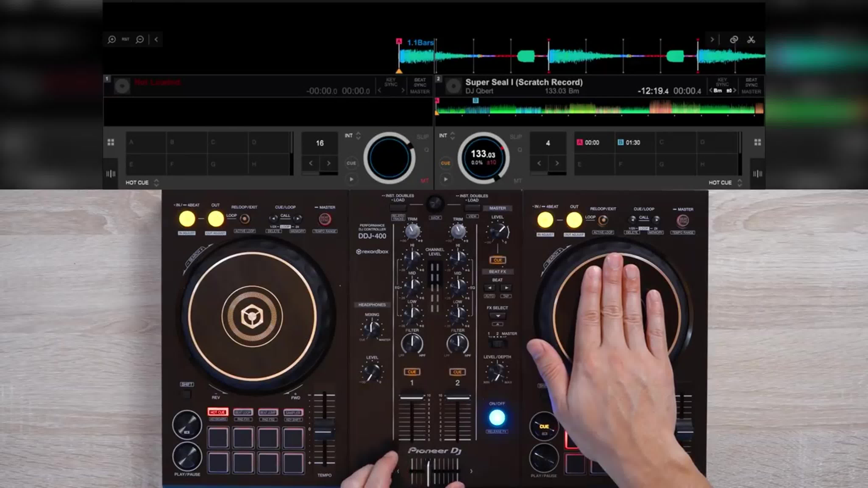
Task: Click the Super Seal I track title
Action: click(524, 82)
